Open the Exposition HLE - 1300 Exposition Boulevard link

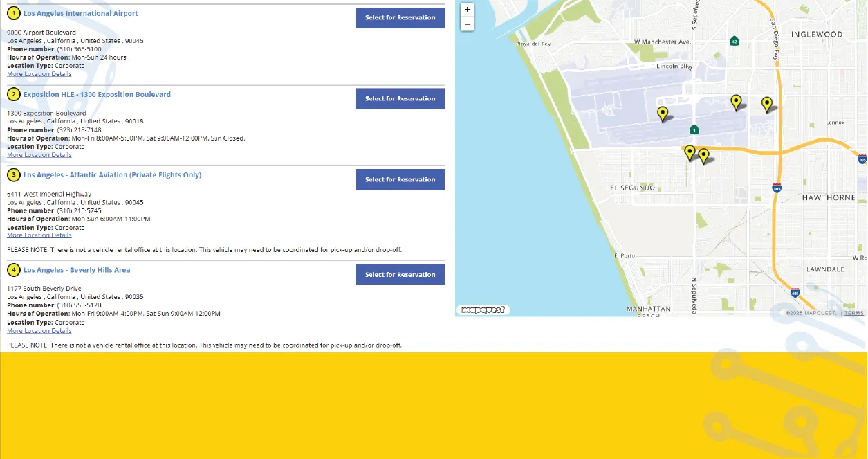pyautogui.click(x=97, y=94)
